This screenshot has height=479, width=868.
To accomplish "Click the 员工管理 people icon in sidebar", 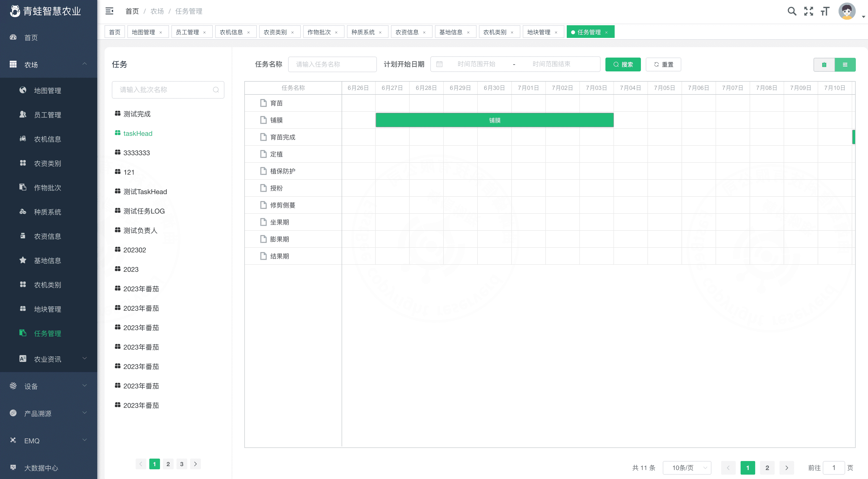I will [x=23, y=114].
